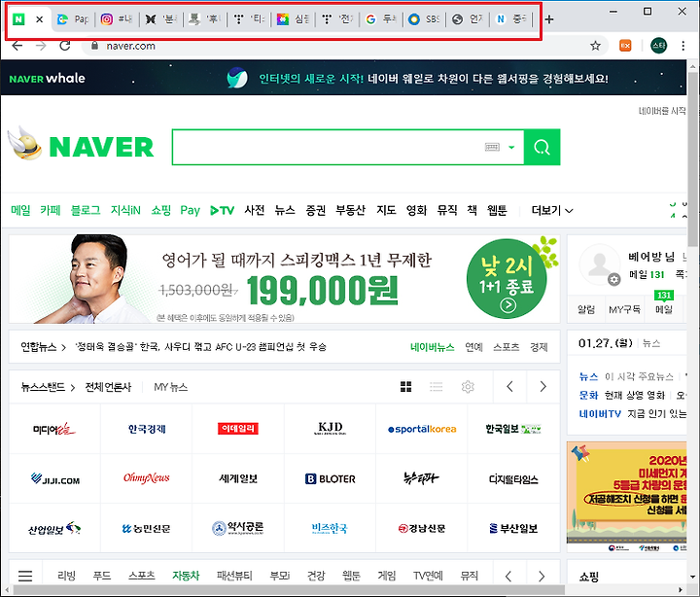Open the JIJI.COM publisher logo
The image size is (700, 597).
(x=54, y=479)
